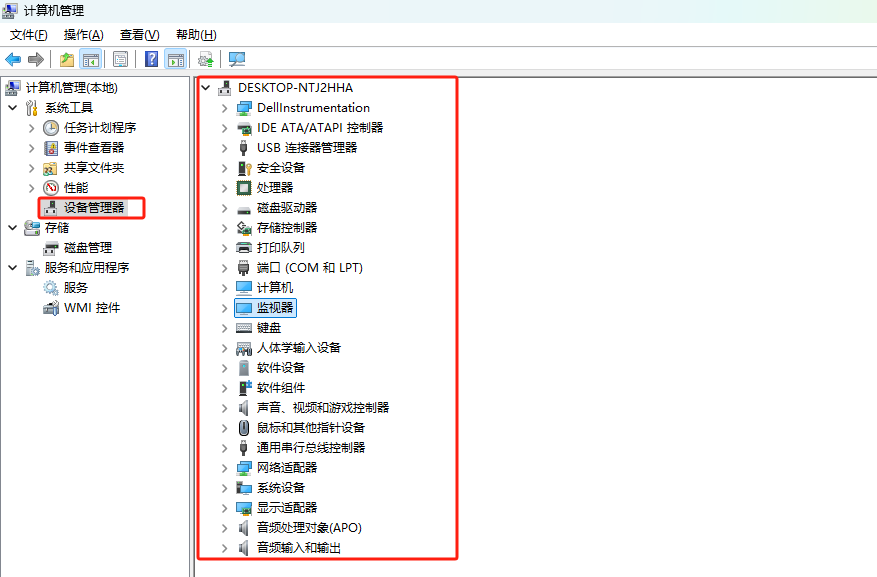Click the 服务和应用程序 label
This screenshot has width=877, height=577.
tap(87, 268)
